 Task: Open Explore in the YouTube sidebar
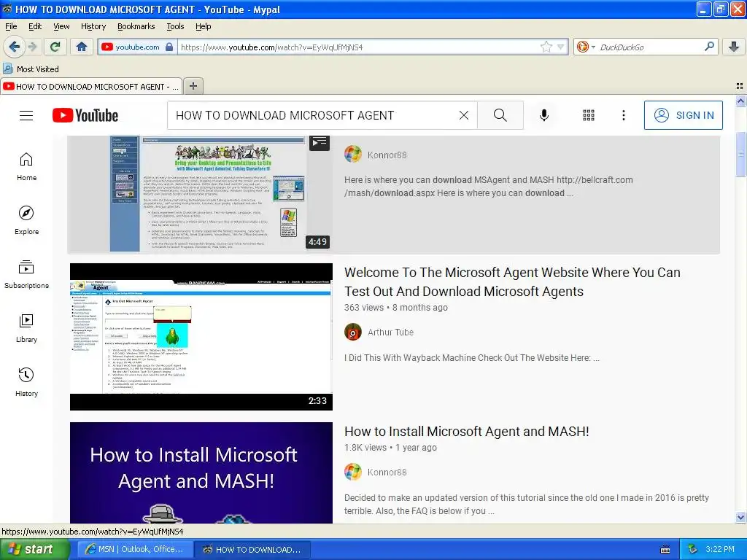point(27,220)
